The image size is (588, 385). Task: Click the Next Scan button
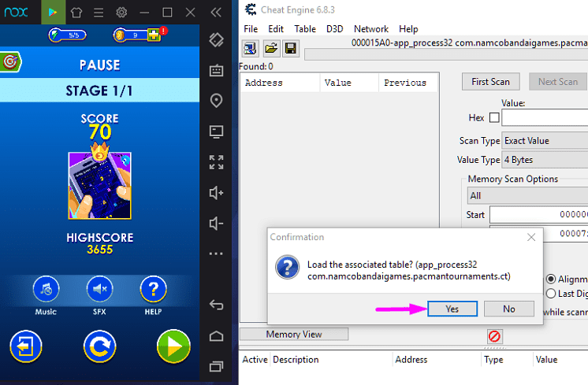pos(558,82)
